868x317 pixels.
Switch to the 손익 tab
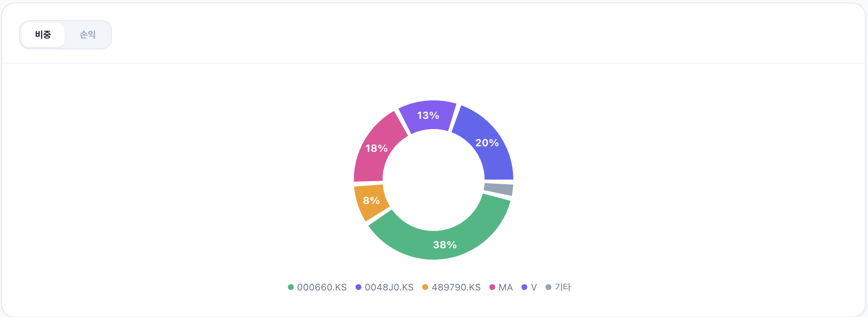(x=88, y=35)
